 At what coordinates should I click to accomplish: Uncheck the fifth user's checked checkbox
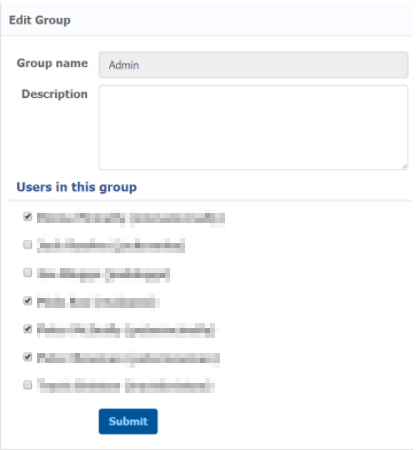point(28,329)
